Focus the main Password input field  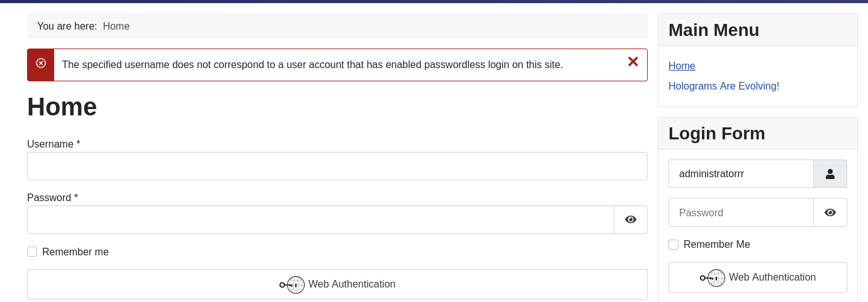(320, 219)
